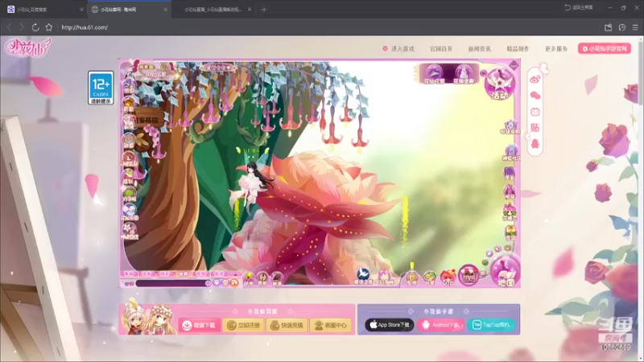Open 新闻资讯 in the site navigation
The width and height of the screenshot is (644, 362).
pyautogui.click(x=479, y=49)
